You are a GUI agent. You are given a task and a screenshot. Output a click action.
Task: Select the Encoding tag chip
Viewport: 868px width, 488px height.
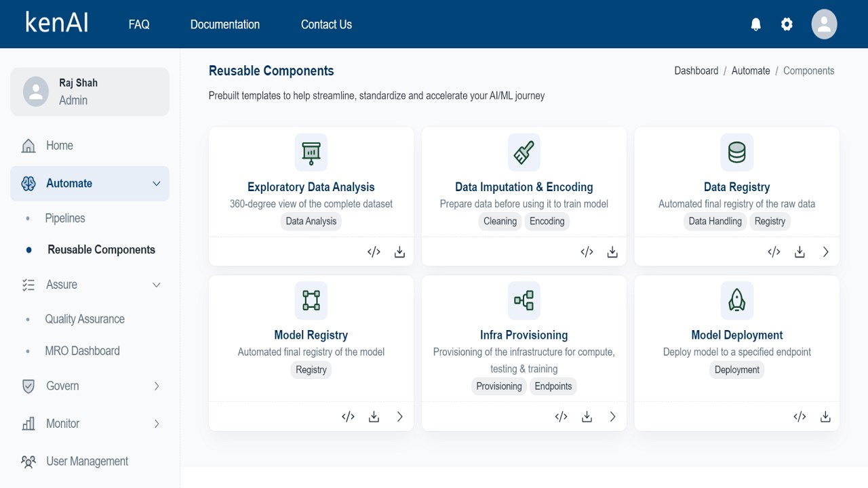point(547,221)
